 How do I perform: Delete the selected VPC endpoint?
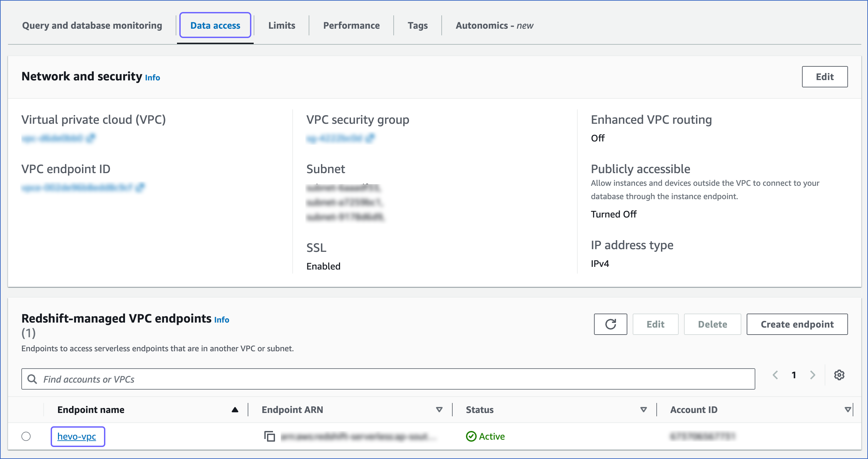point(712,324)
